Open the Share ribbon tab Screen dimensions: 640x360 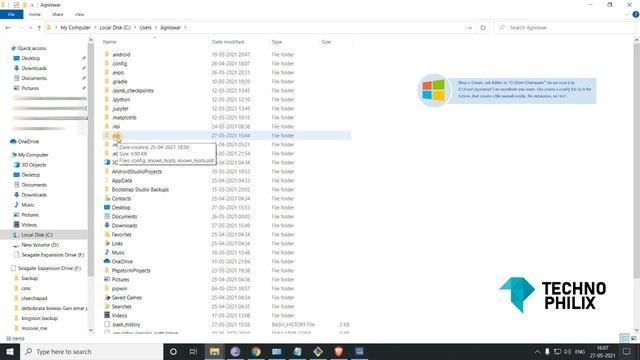click(58, 14)
